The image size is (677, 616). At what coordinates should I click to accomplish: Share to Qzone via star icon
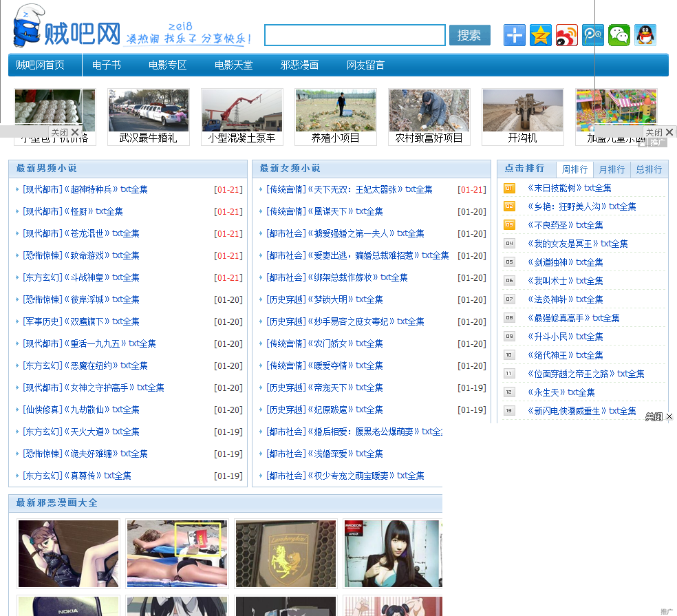[541, 35]
